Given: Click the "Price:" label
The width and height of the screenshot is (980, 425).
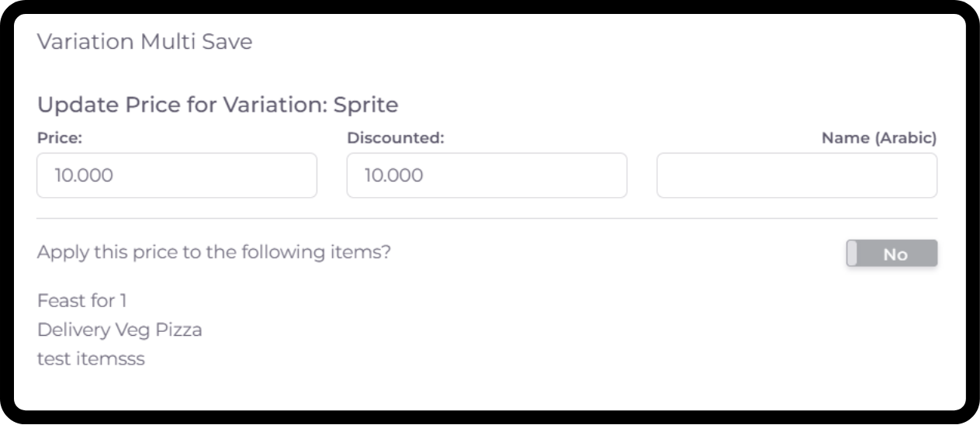Looking at the screenshot, I should [x=60, y=138].
